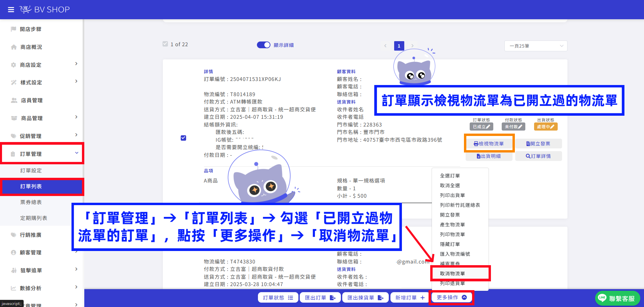The height and width of the screenshot is (307, 644).
Task: Click the 檢視物流單 button
Action: coord(489,144)
